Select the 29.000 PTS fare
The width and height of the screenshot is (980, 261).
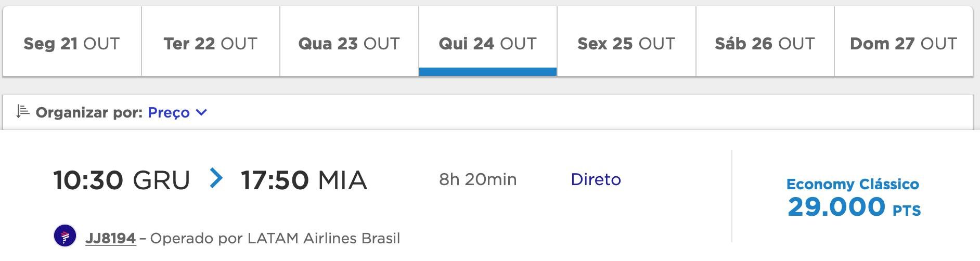(x=853, y=207)
